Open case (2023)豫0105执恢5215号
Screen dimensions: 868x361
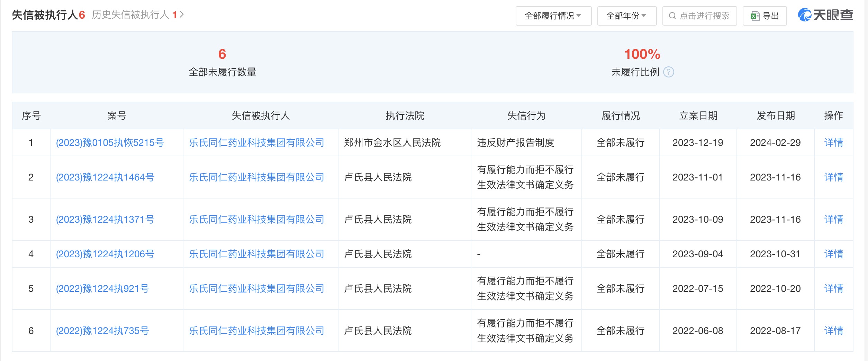110,142
